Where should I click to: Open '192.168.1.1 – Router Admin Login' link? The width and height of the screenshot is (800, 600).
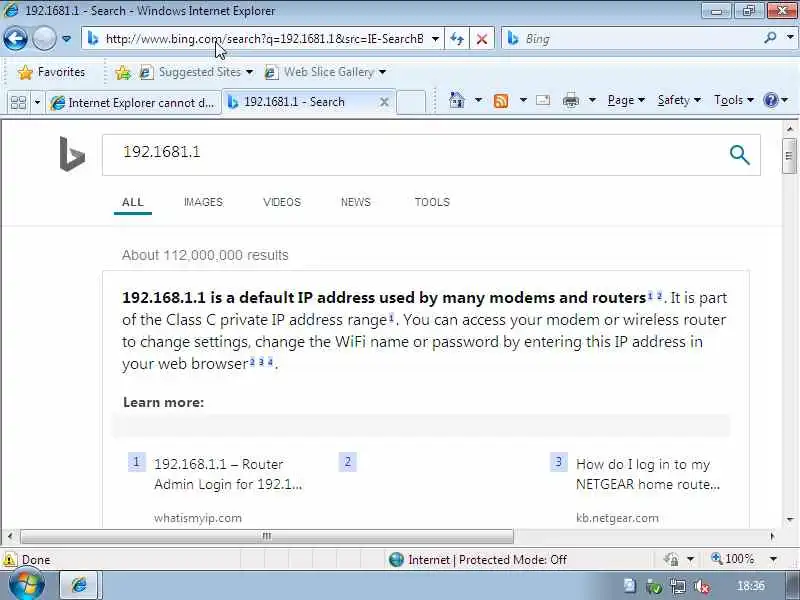(x=228, y=474)
